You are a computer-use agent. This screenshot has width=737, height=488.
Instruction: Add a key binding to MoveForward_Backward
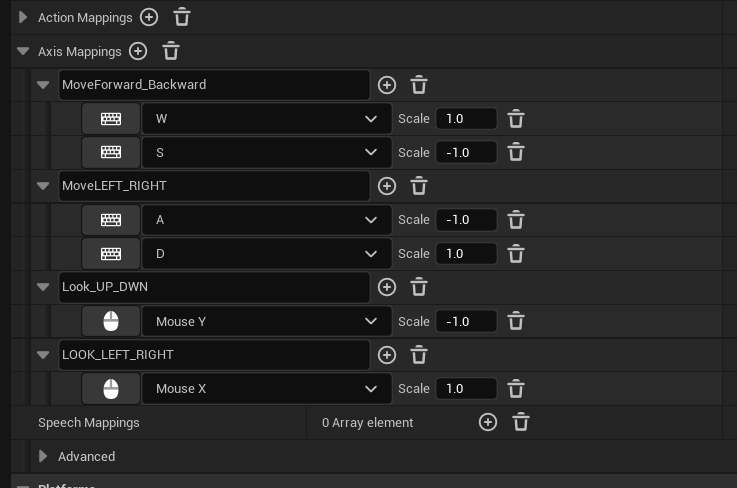387,85
